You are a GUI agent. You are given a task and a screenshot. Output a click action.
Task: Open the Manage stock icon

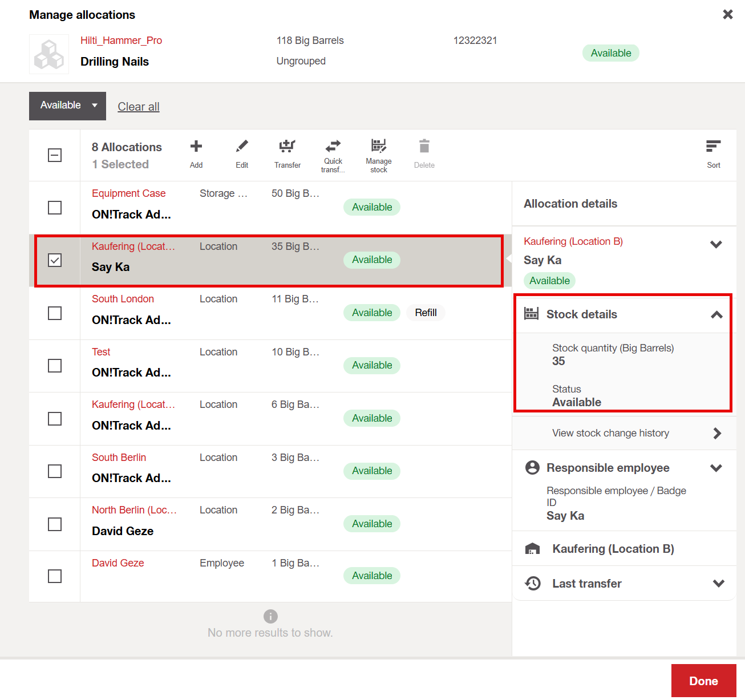point(378,146)
